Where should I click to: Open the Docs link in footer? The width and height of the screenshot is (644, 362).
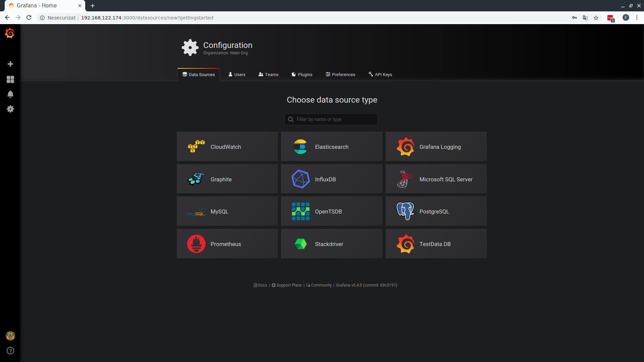[x=260, y=285]
